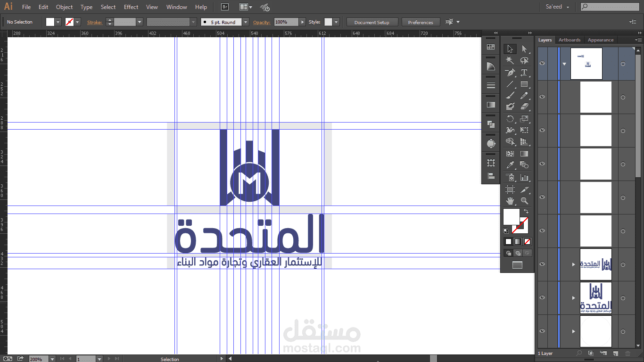The height and width of the screenshot is (362, 644).
Task: Launch Adobe Bridge with Br button
Action: click(225, 7)
